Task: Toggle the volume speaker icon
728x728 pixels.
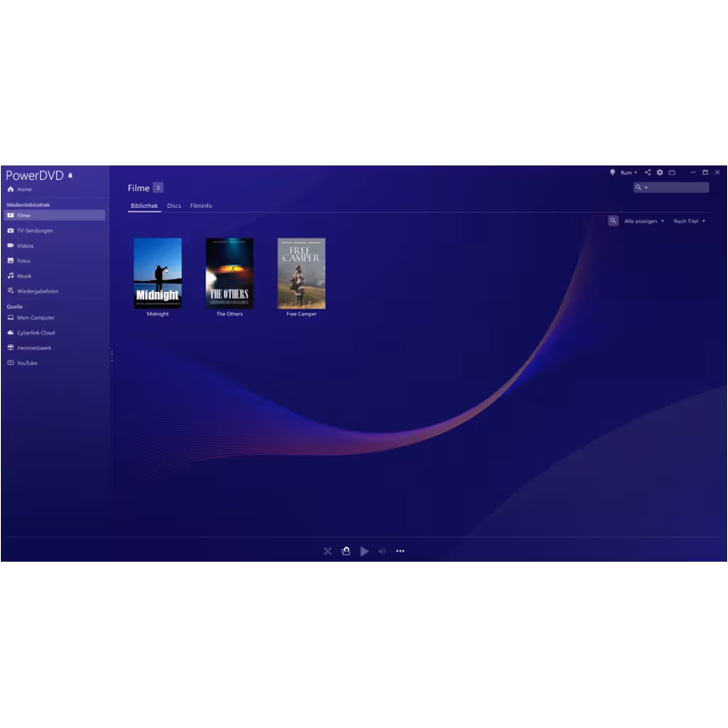Action: (x=382, y=552)
